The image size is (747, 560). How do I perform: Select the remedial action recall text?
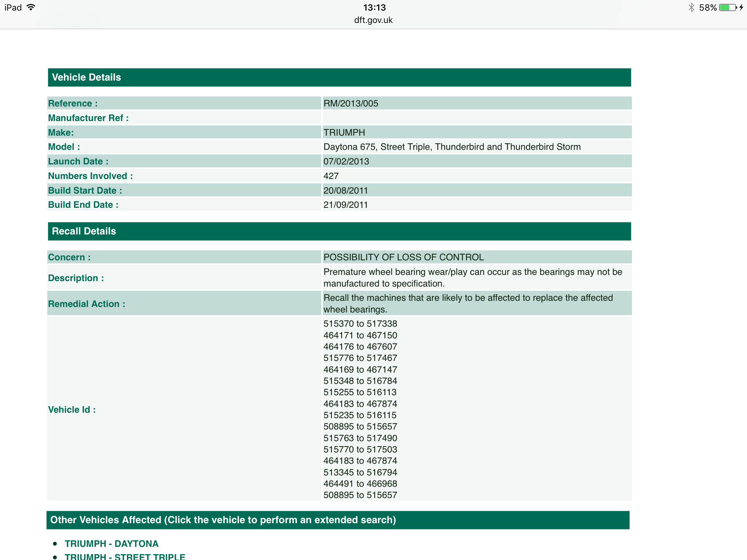click(x=468, y=304)
